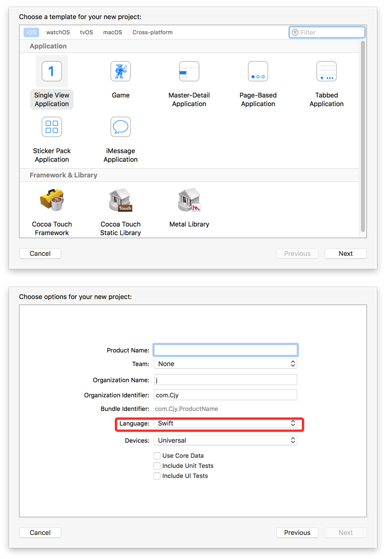Click the Organization Identifier field com.Cjy

tap(226, 395)
